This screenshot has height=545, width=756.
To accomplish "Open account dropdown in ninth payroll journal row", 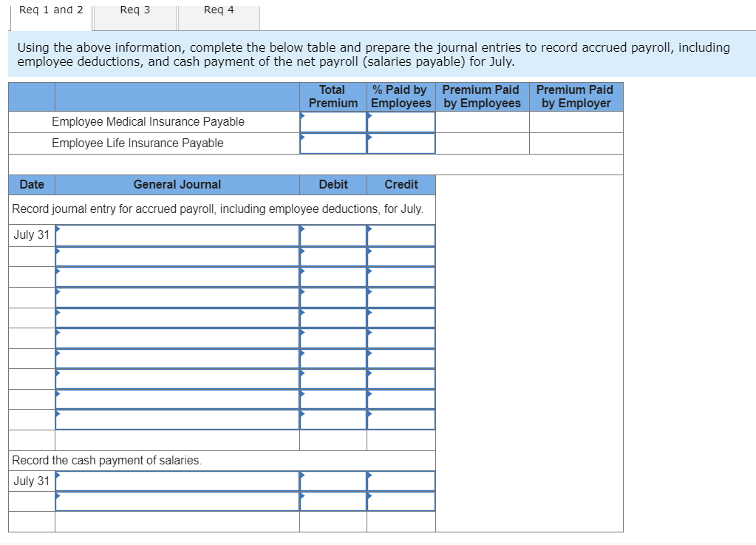I will [177, 399].
